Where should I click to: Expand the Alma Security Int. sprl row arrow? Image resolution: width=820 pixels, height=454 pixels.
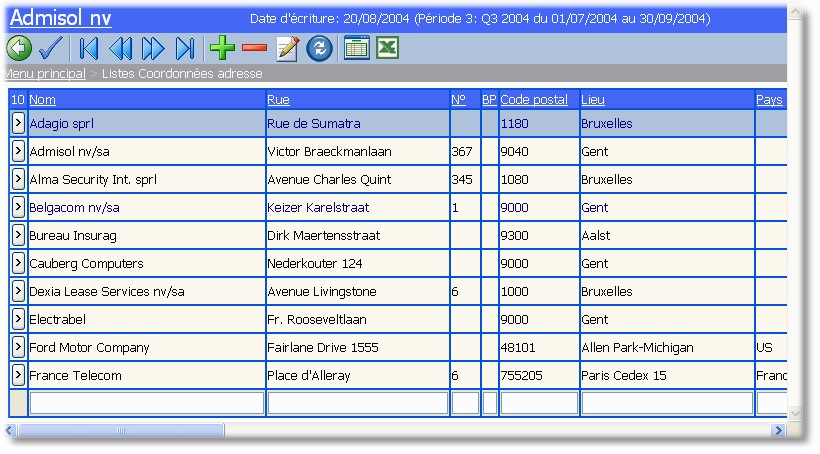tap(18, 179)
